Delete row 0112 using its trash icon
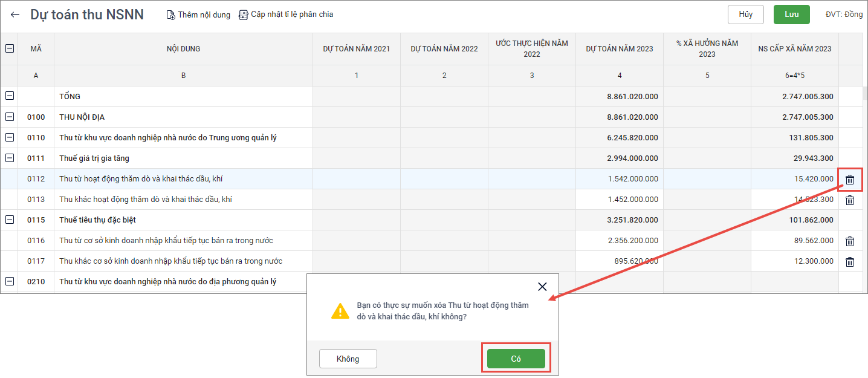This screenshot has width=868, height=378. (x=850, y=180)
